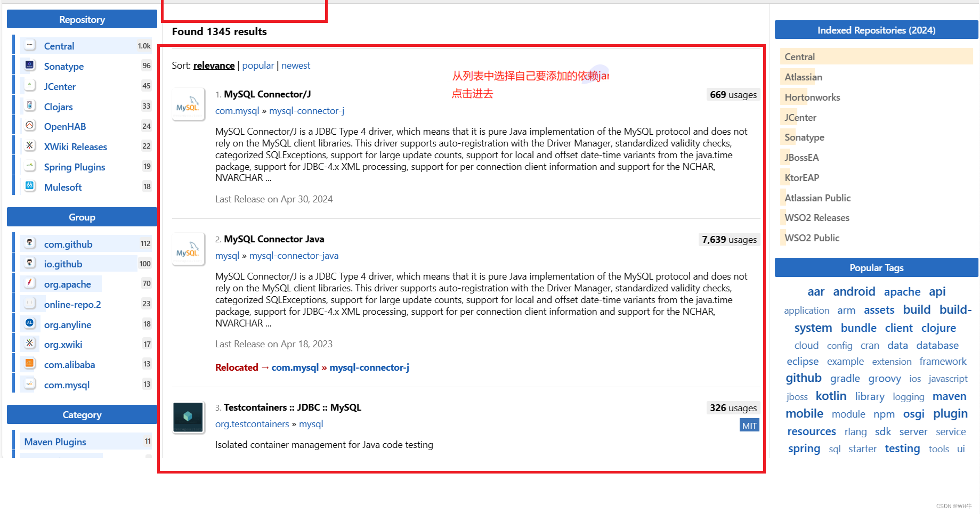Click the Testcontainers logo thumbnail

point(188,418)
